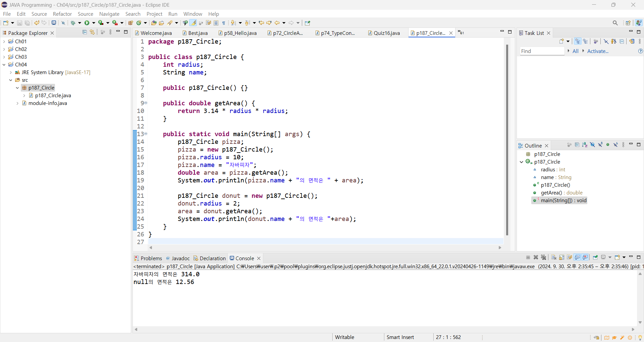
Task: Click Collapse All in Package Explorer
Action: coord(85,32)
